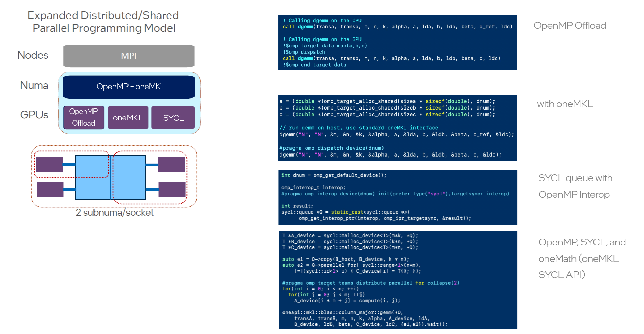644x334 pixels.
Task: Click the 'SYCL queue with OpenMP Interop' heading
Action: click(575, 186)
